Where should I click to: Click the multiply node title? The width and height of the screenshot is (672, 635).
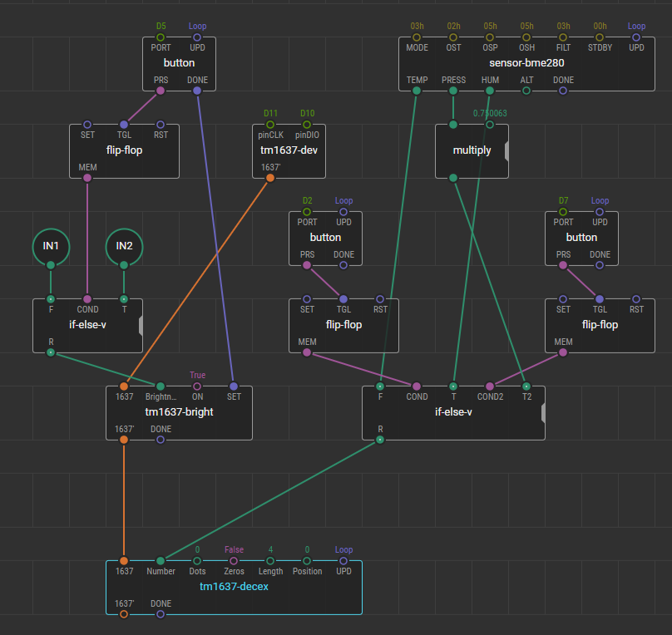(472, 150)
